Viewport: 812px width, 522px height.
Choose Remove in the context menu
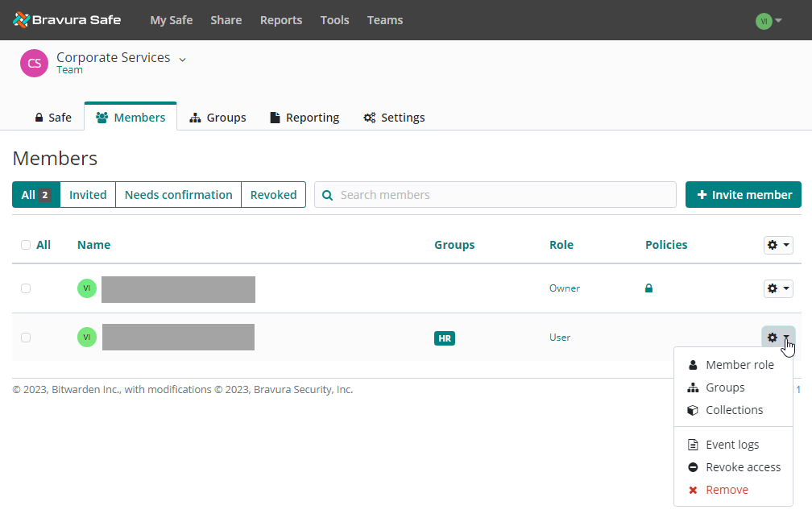pos(727,490)
